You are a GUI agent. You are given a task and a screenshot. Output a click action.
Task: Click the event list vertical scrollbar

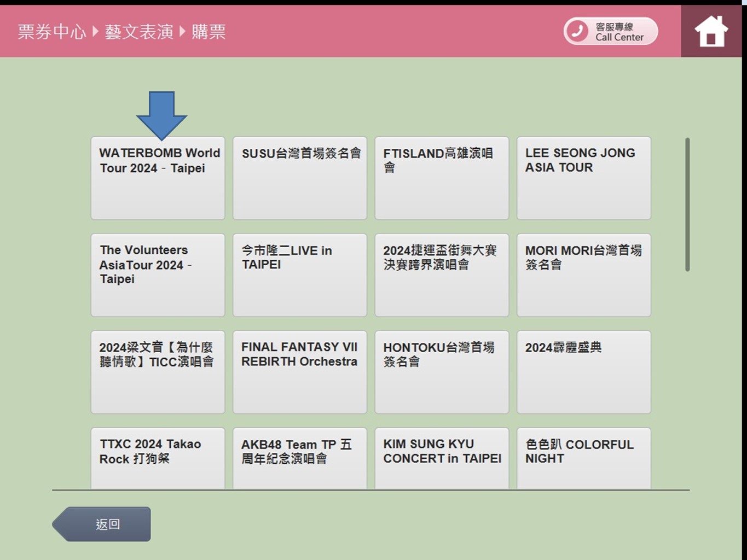[687, 205]
